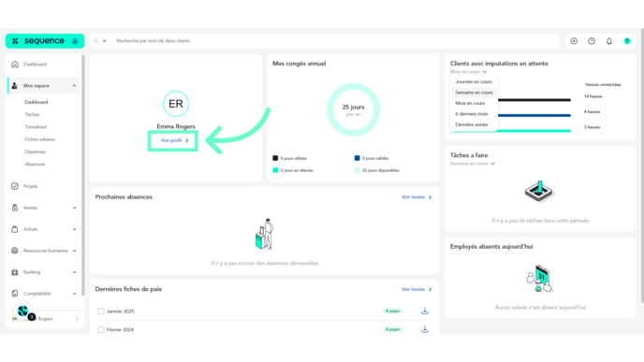
Task: Open the Voir profil link
Action: point(174,140)
